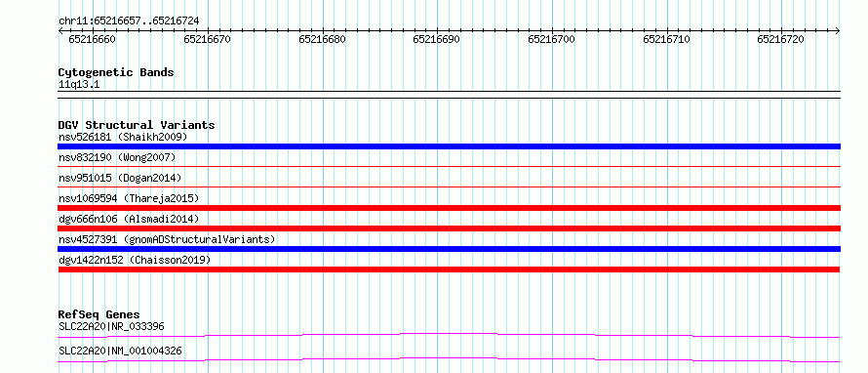
Task: Click the magenta line for NM_001004326
Action: pos(449,359)
